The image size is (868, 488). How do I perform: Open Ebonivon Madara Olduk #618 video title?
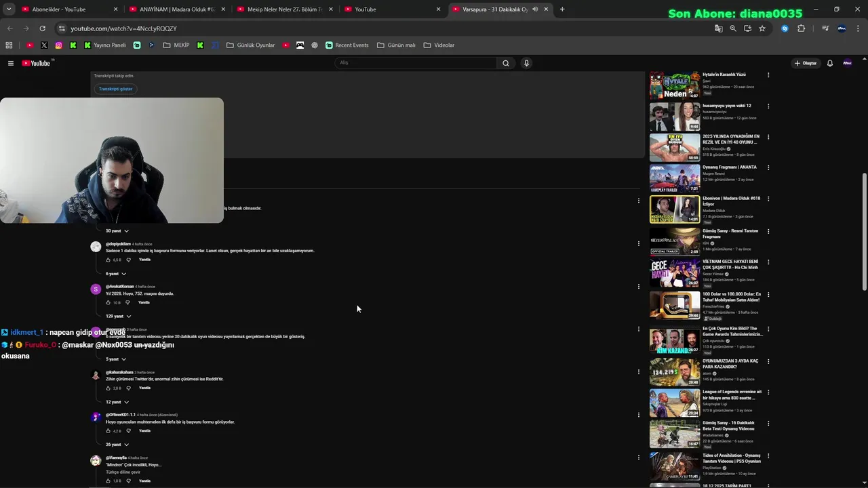731,201
